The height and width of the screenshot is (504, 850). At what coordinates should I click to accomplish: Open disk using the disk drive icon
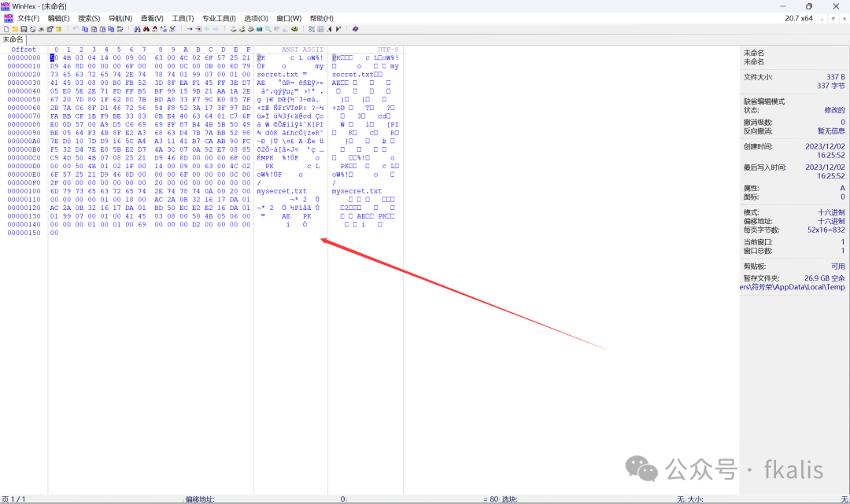pos(233,29)
